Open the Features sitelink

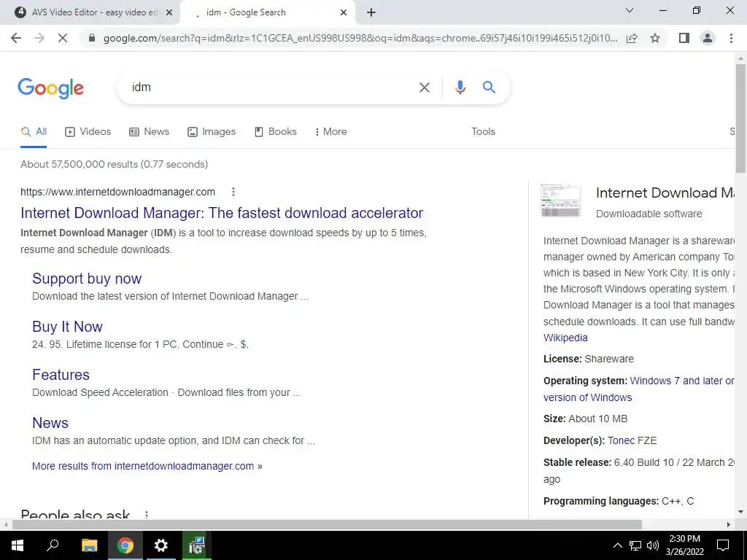point(61,375)
